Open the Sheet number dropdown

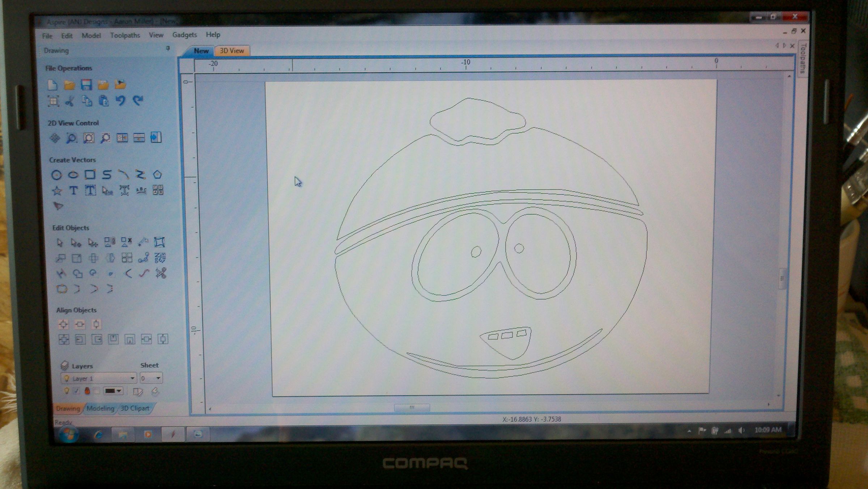[157, 378]
